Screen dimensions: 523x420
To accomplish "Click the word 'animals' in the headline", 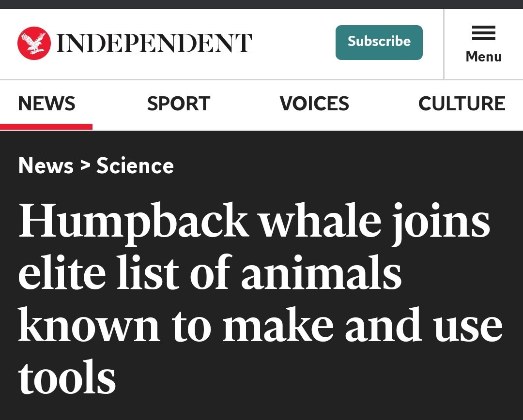I will coord(321,274).
